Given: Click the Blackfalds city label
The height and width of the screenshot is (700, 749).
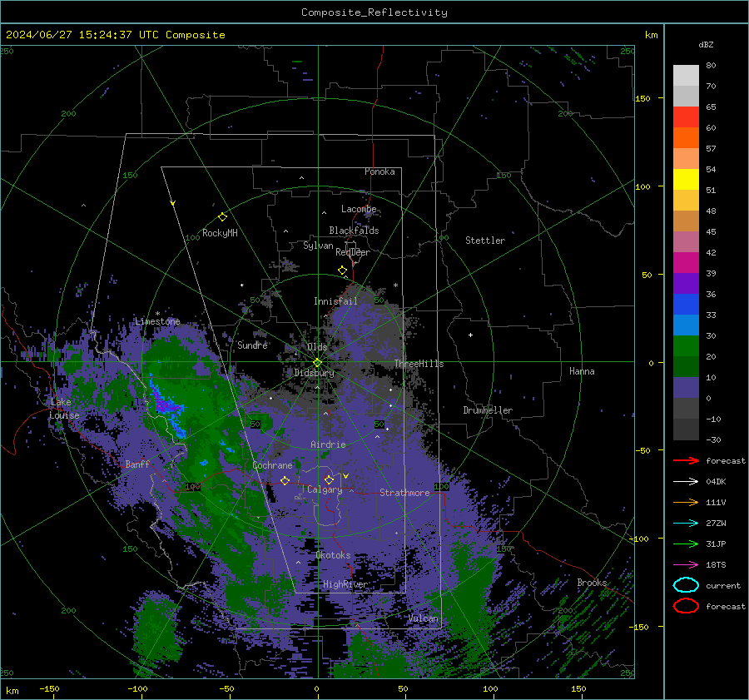Looking at the screenshot, I should coord(354,231).
